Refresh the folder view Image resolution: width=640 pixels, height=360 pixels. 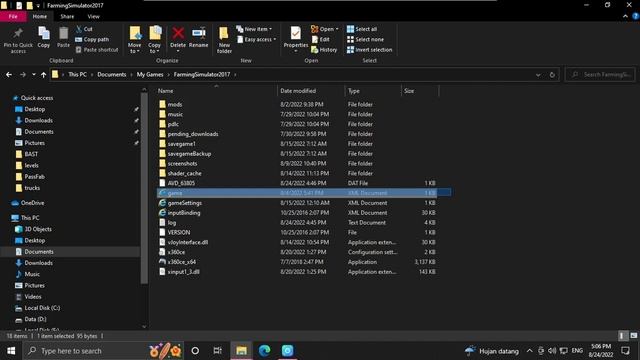coord(552,75)
